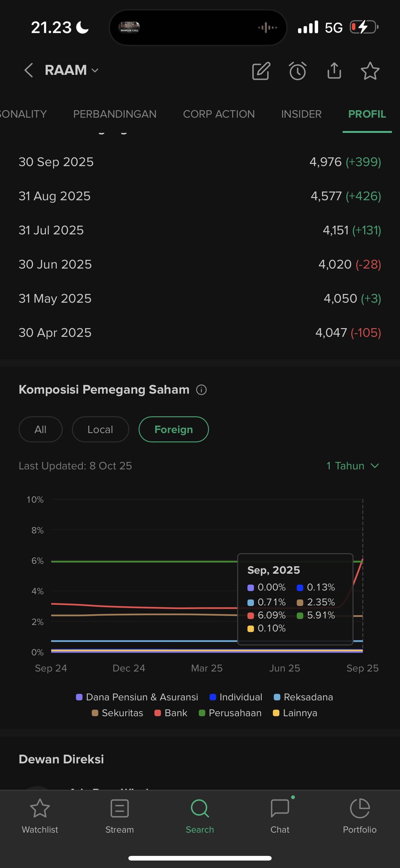Tap the share icon

coord(334,70)
